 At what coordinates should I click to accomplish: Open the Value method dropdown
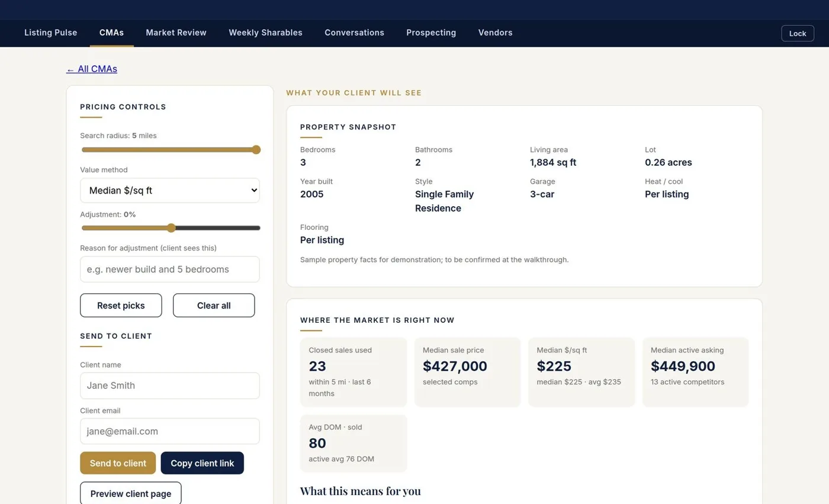[170, 191]
